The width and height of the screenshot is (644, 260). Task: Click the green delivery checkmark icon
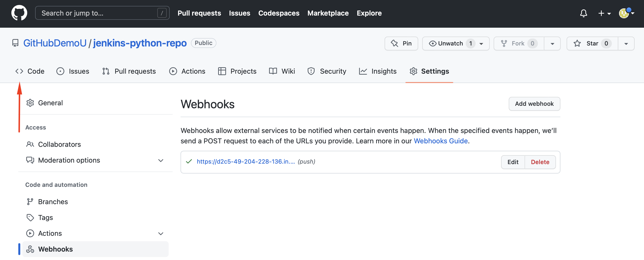189,162
